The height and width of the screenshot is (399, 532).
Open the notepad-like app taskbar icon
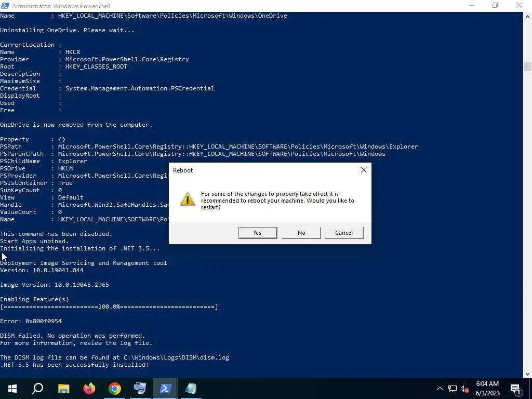pyautogui.click(x=191, y=389)
